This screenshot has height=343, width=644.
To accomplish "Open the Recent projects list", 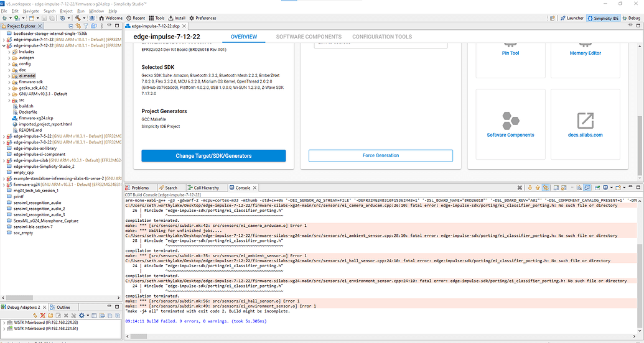I will click(136, 18).
